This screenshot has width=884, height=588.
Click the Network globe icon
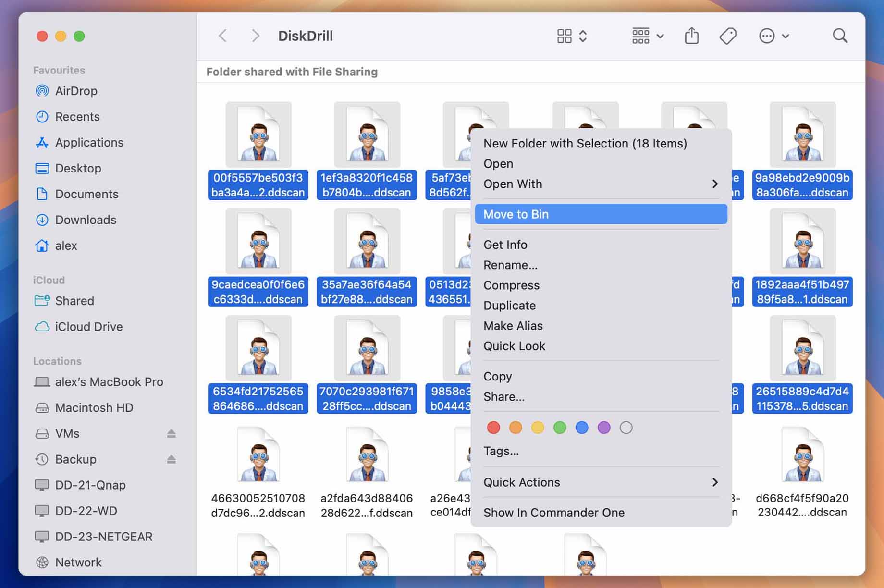42,563
